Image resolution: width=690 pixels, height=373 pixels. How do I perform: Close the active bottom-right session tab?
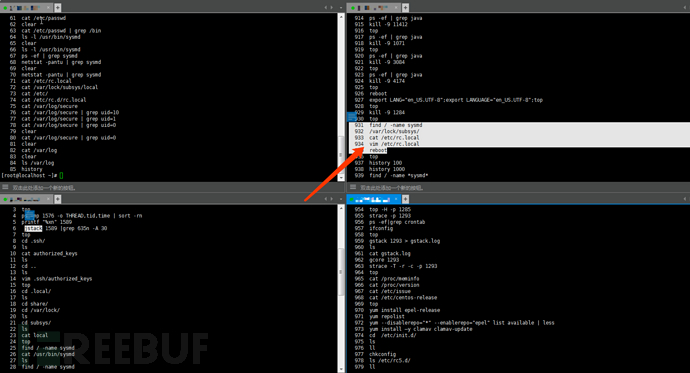(x=396, y=199)
